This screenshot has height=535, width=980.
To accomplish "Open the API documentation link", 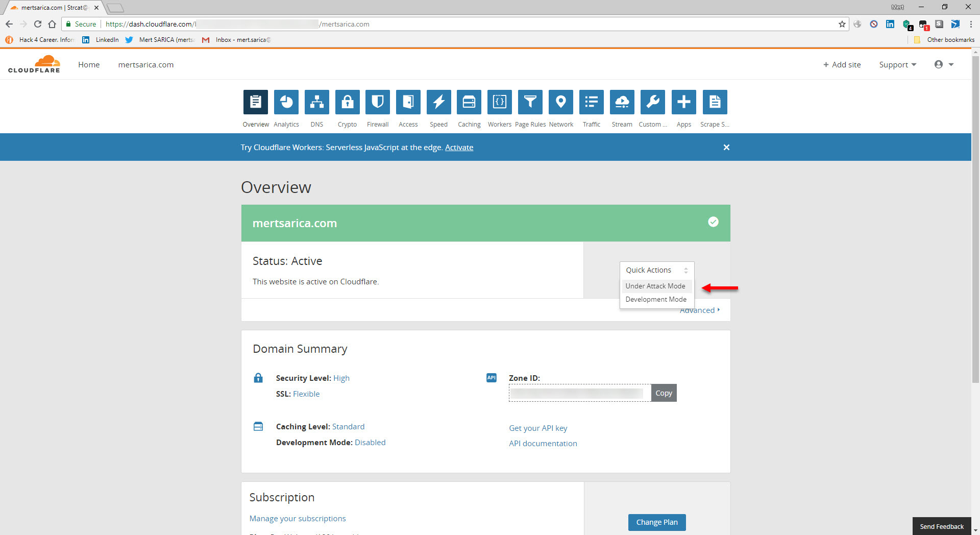I will coord(543,444).
